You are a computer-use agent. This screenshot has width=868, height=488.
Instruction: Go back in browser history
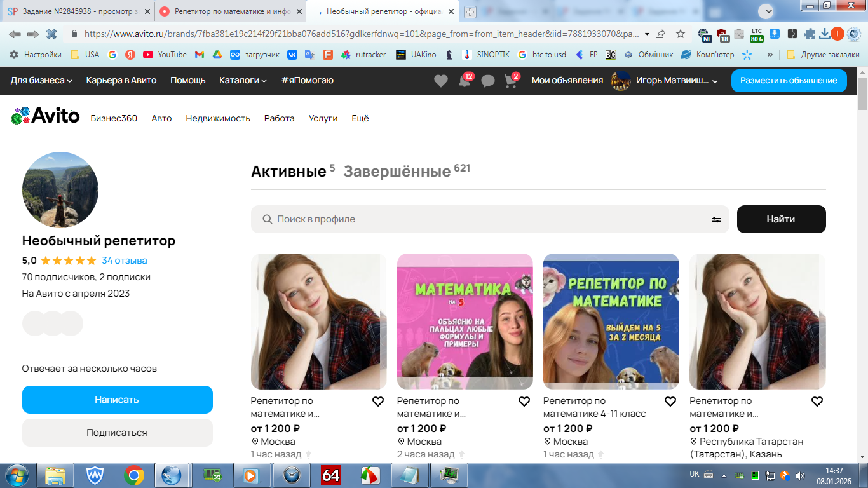15,34
